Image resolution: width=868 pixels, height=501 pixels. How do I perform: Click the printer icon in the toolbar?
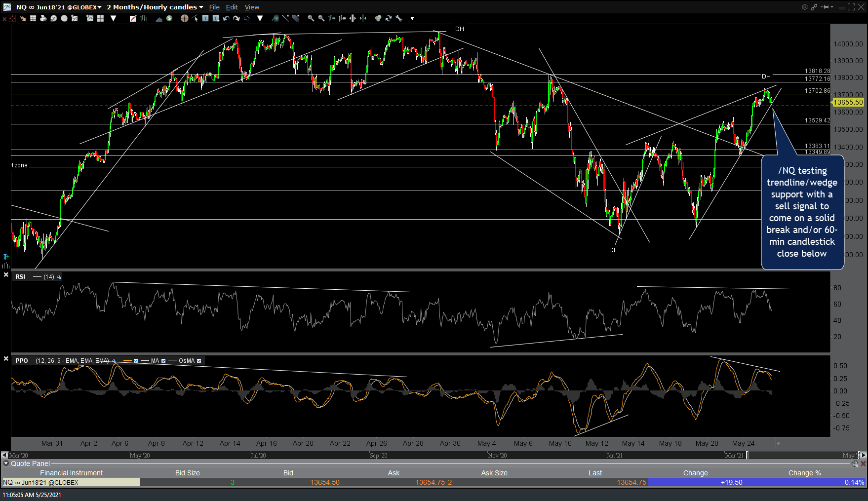tap(43, 18)
